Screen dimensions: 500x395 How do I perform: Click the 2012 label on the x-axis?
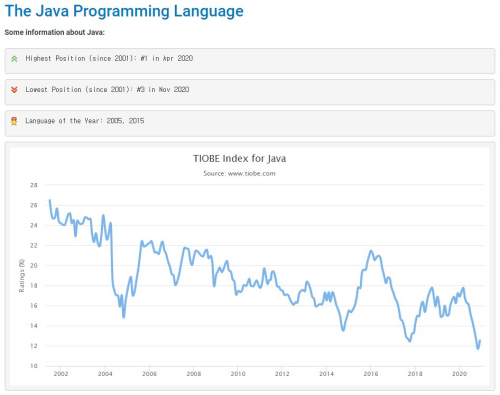point(282,374)
